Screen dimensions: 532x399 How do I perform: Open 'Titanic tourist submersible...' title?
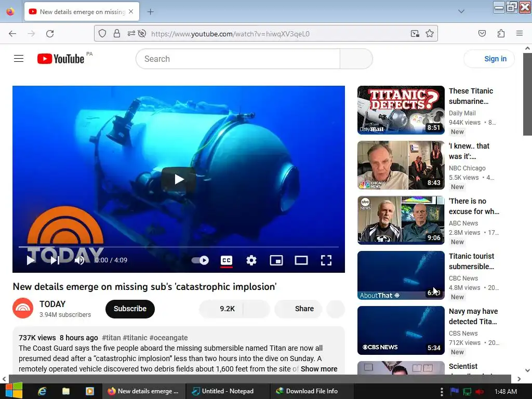472,261
